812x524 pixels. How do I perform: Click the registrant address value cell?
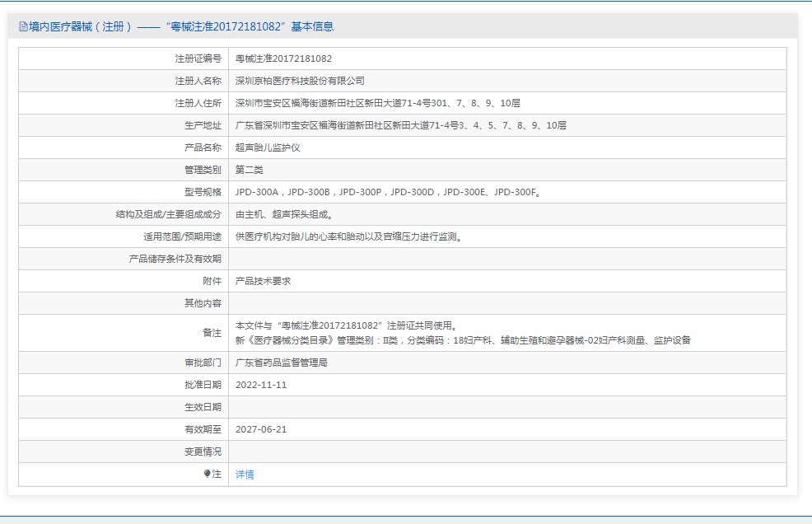(x=377, y=103)
